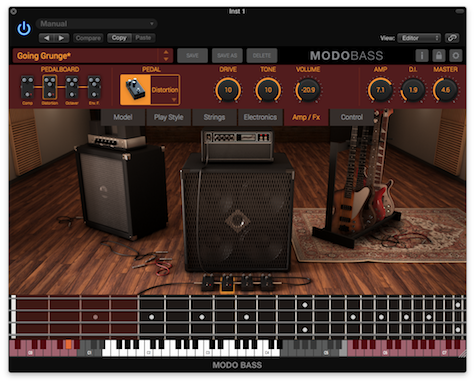Select the Distortion pedal on pedalboard
Viewport: 475px width, 383px height.
pyautogui.click(x=50, y=88)
